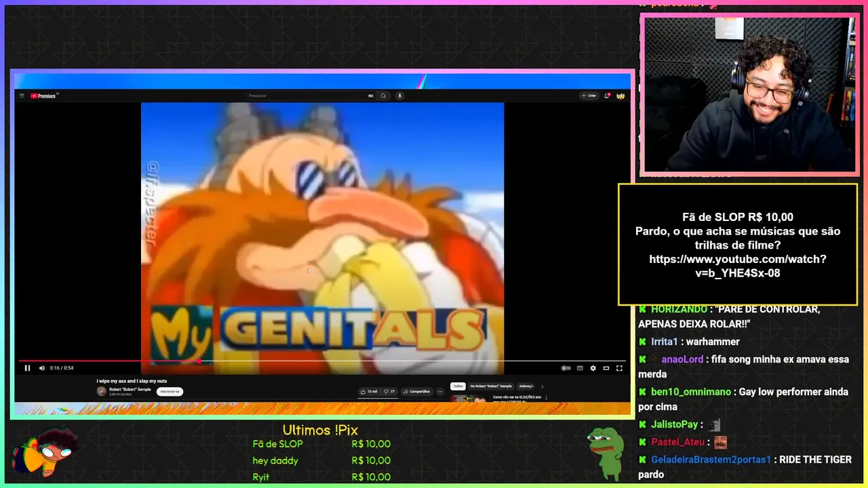Like the video showing 10 mil
The image size is (868, 488).
pyautogui.click(x=369, y=391)
